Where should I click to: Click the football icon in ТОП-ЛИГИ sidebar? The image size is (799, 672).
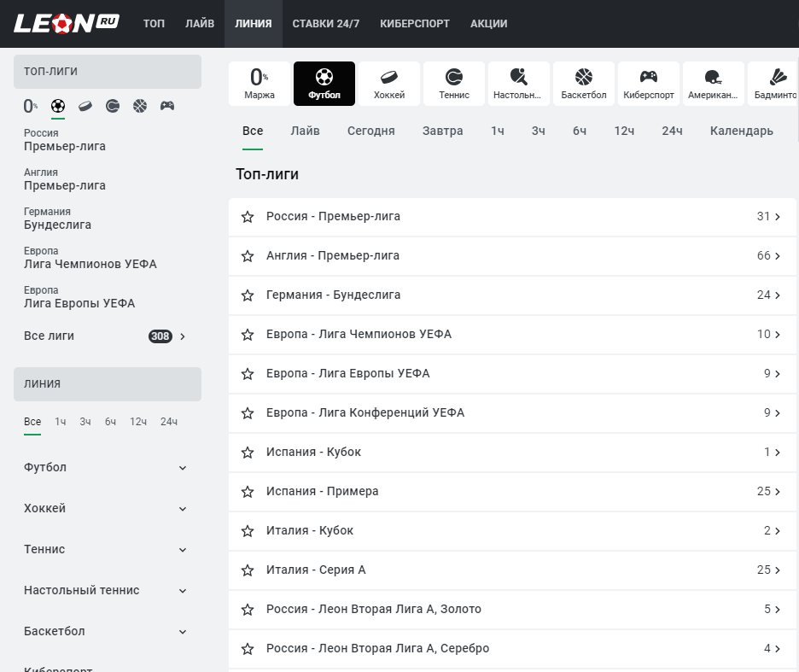tap(58, 106)
